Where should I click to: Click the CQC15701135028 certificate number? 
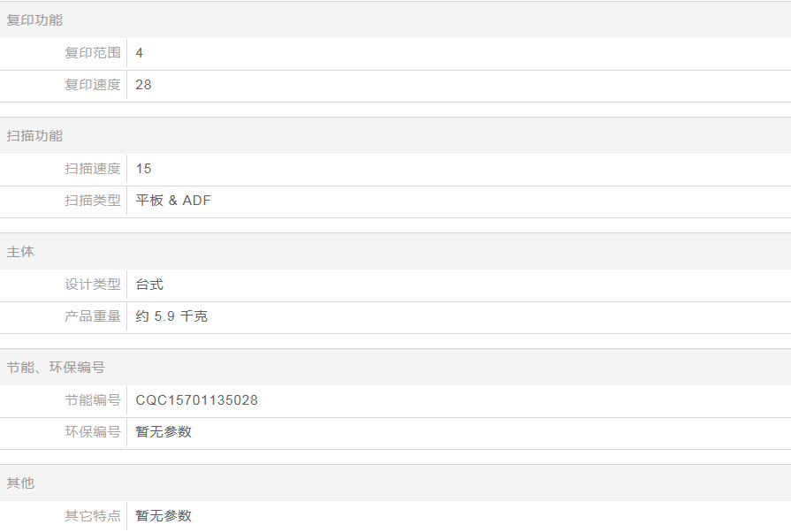point(196,400)
